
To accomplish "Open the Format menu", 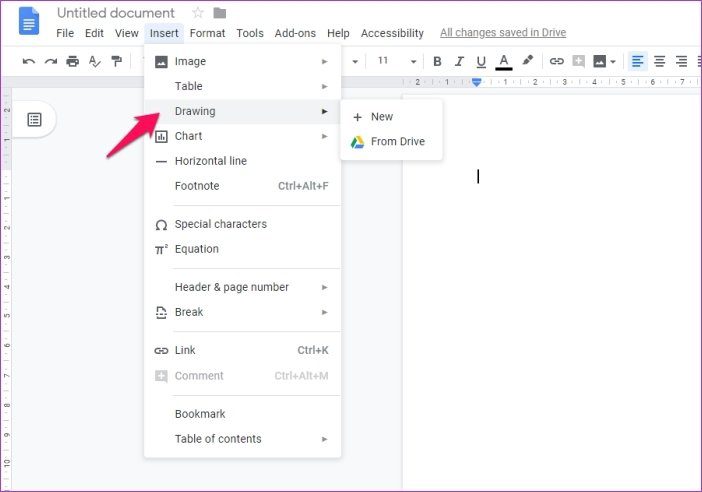I will click(x=207, y=33).
